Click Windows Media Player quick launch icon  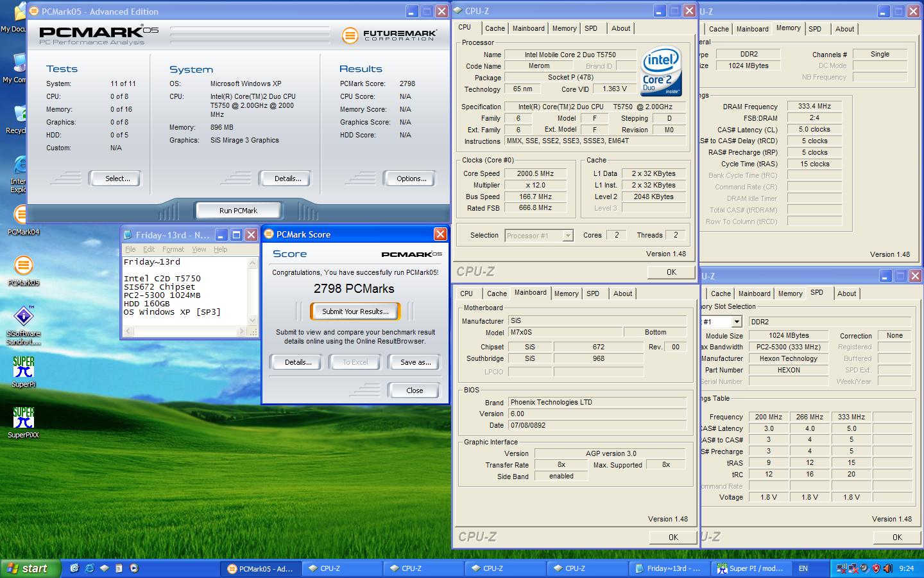133,568
